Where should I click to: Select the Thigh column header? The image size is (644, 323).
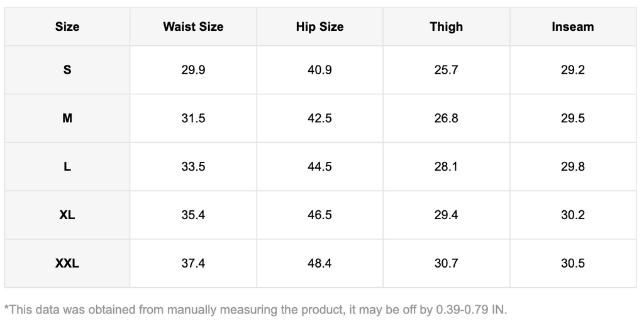(446, 26)
